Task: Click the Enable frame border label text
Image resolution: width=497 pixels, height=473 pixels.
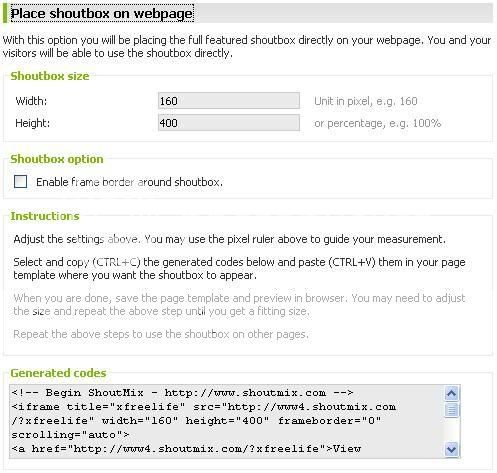Action: point(129,182)
